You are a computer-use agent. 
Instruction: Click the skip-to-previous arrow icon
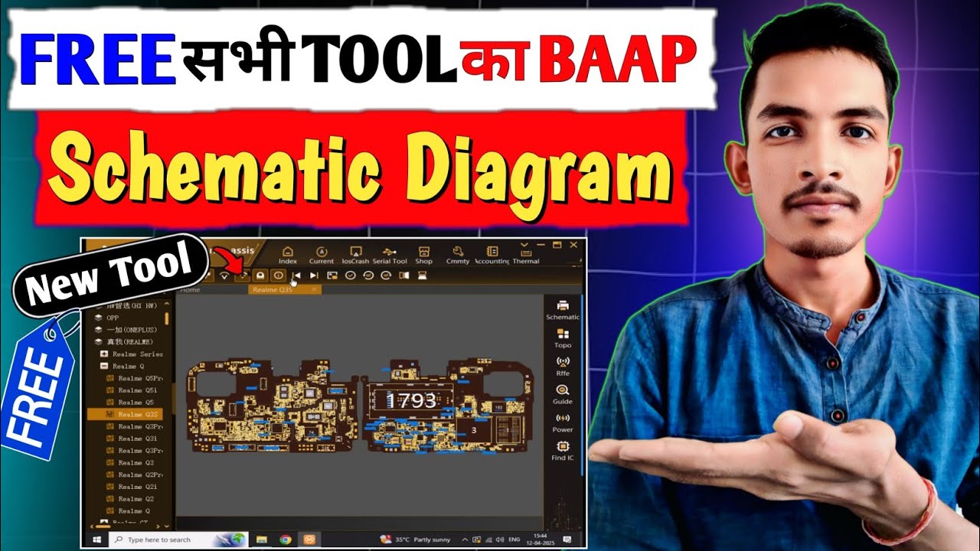(296, 275)
